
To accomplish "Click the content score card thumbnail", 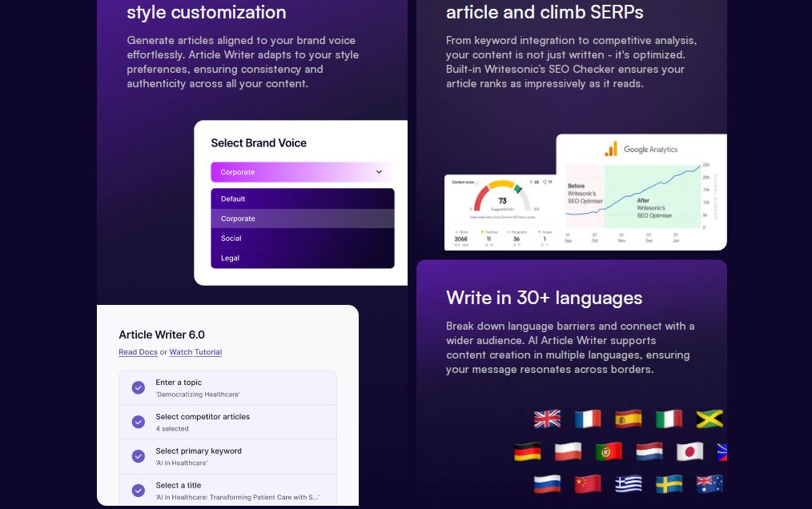I will pos(500,212).
